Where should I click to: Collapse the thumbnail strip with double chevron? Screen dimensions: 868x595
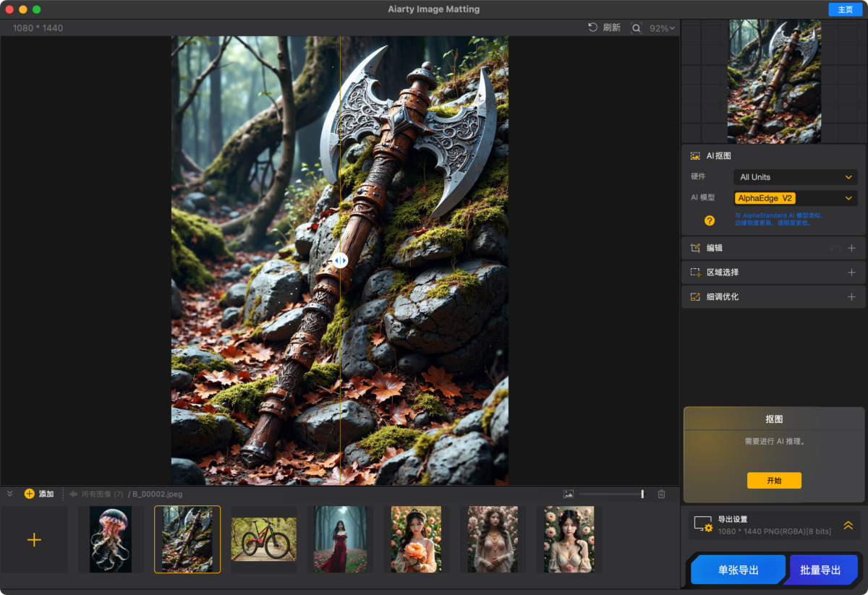click(10, 494)
